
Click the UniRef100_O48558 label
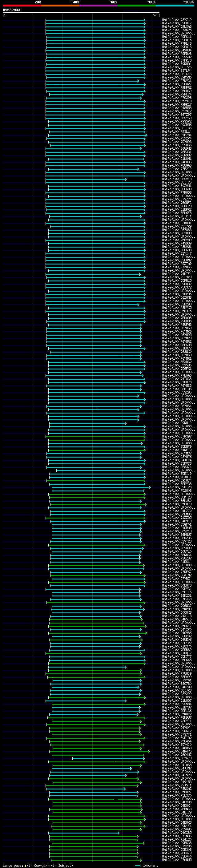(177, 108)
